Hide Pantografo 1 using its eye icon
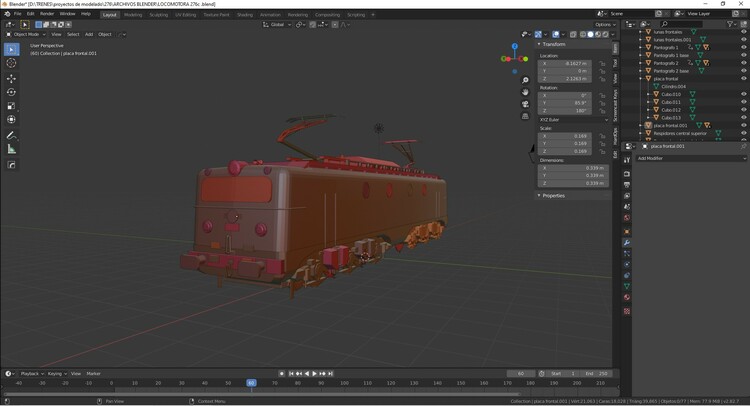Image resolution: width=750 pixels, height=406 pixels. (743, 47)
